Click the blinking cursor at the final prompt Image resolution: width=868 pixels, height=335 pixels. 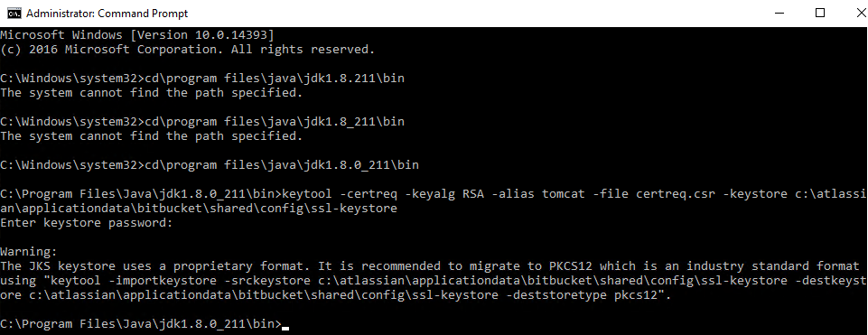285,328
